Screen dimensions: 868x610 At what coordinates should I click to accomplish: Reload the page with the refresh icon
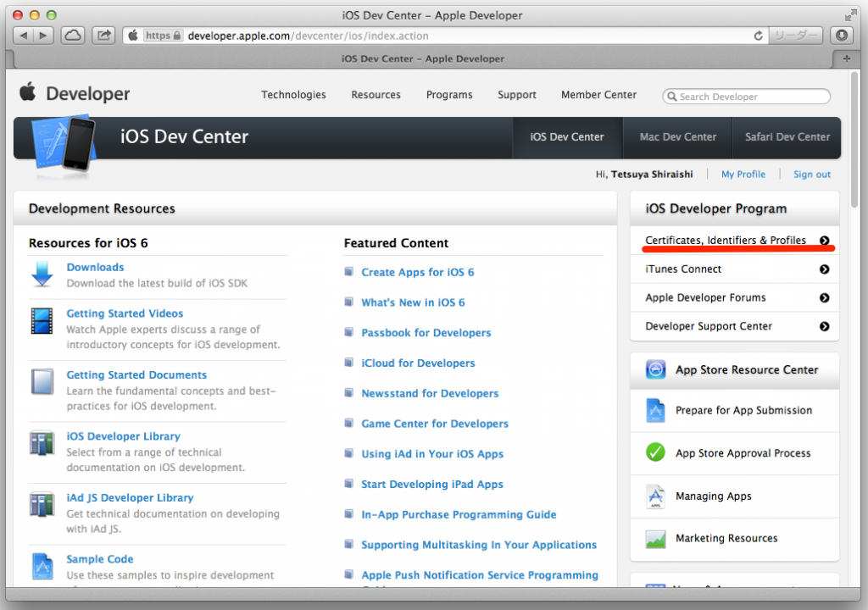tap(758, 36)
